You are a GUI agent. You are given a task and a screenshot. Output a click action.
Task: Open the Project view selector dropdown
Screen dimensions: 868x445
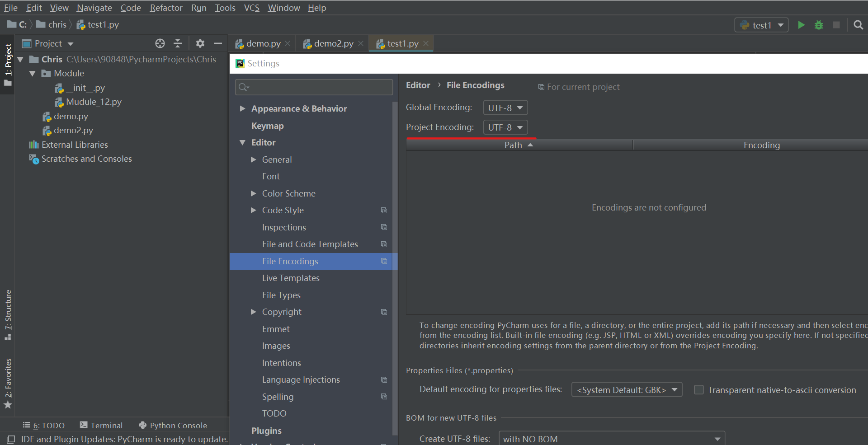pos(70,44)
